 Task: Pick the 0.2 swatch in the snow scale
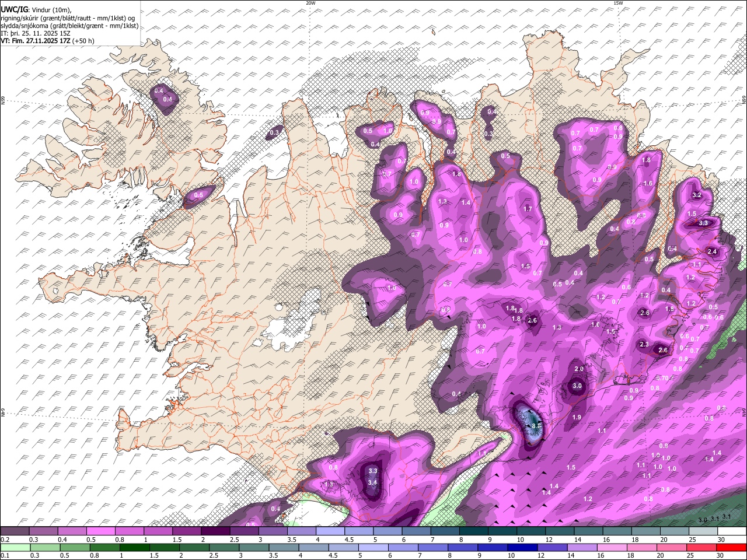click(x=15, y=531)
